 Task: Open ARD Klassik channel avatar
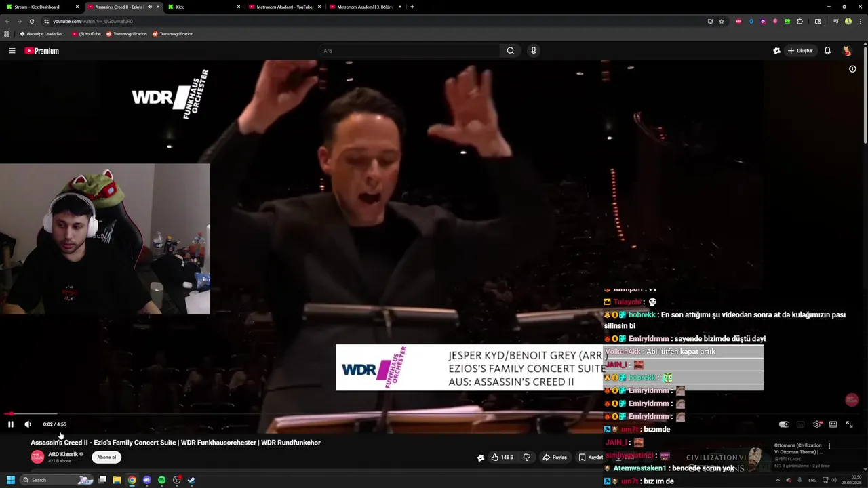[37, 457]
